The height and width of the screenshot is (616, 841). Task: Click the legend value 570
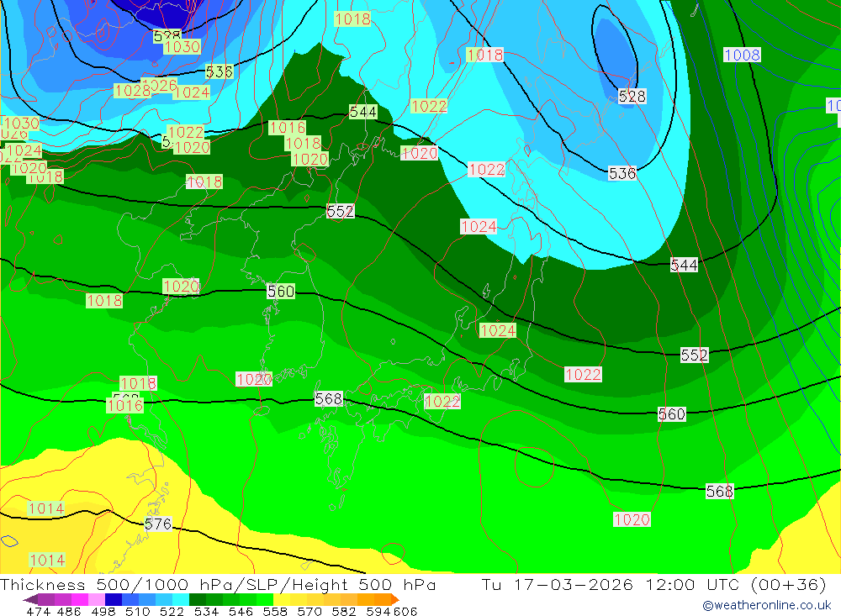pyautogui.click(x=309, y=612)
